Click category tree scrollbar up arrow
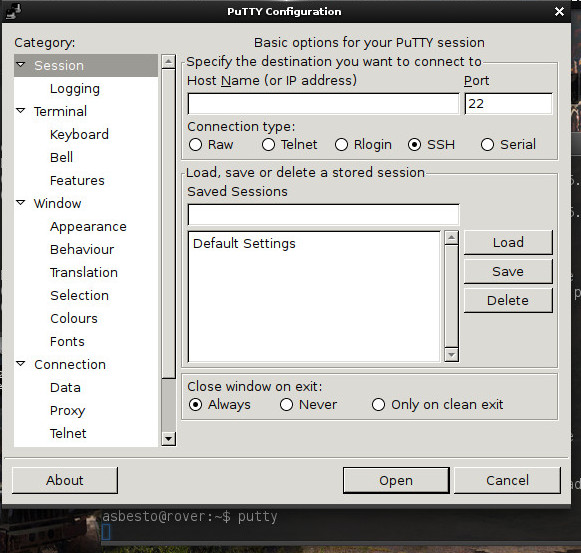 169,61
